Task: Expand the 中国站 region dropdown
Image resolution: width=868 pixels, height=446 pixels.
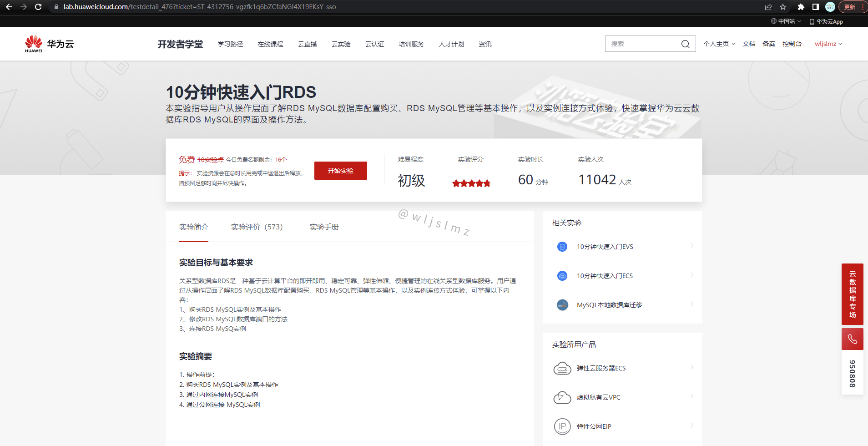Action: coord(799,21)
